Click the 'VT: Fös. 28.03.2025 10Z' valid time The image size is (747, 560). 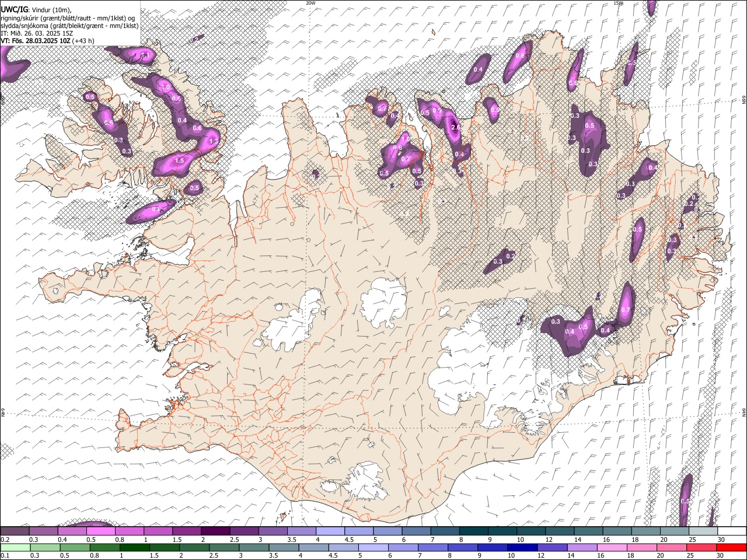pyautogui.click(x=36, y=41)
